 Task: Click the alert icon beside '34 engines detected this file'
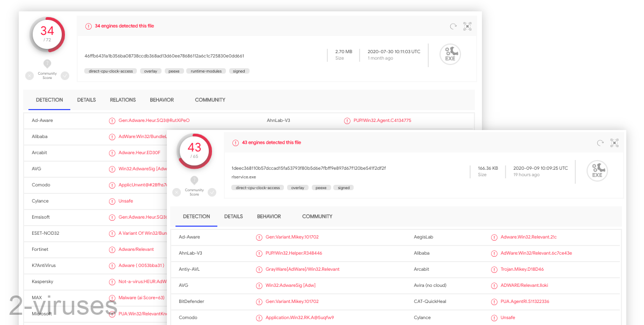89,26
